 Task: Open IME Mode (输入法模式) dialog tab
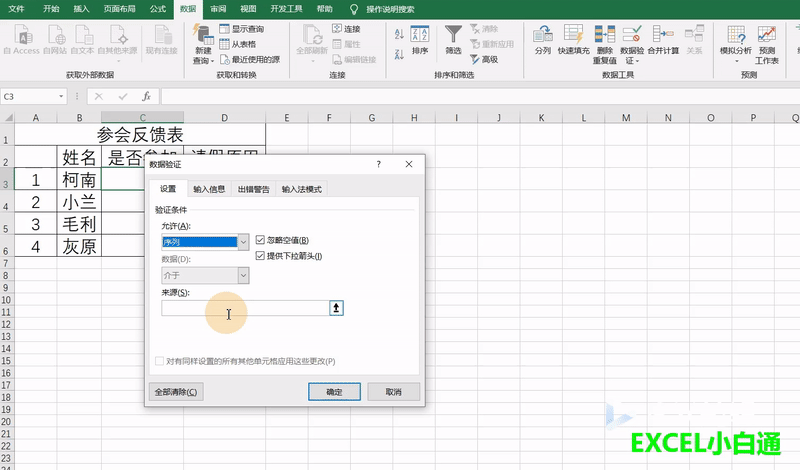pyautogui.click(x=302, y=189)
